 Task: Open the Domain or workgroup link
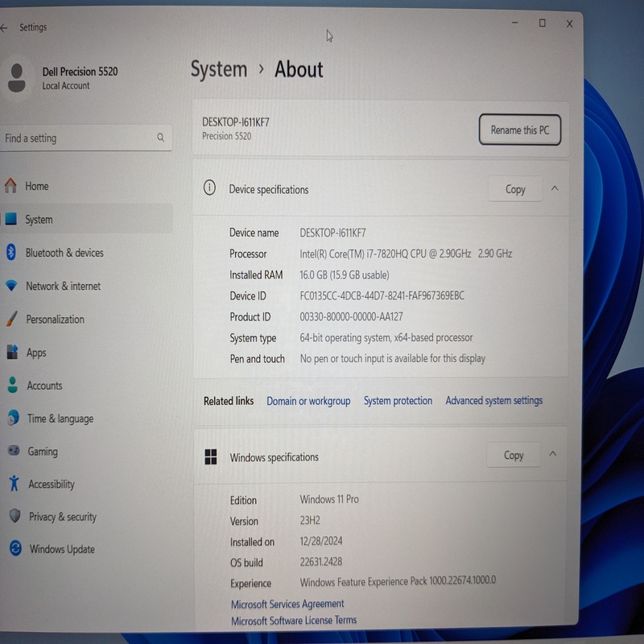pyautogui.click(x=308, y=401)
